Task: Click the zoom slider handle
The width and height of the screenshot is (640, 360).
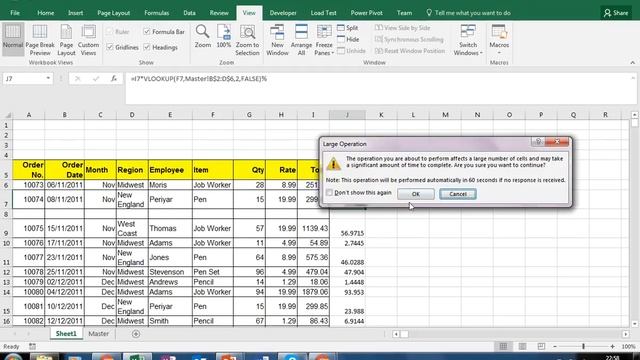Action: pos(583,346)
